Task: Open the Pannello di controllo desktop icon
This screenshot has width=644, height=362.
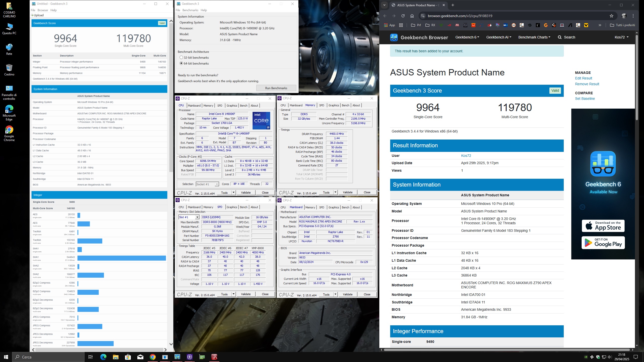Action: pos(9,92)
